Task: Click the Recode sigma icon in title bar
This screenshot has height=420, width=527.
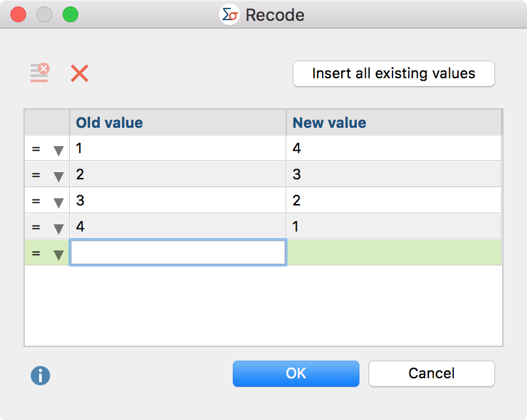Action: [230, 14]
